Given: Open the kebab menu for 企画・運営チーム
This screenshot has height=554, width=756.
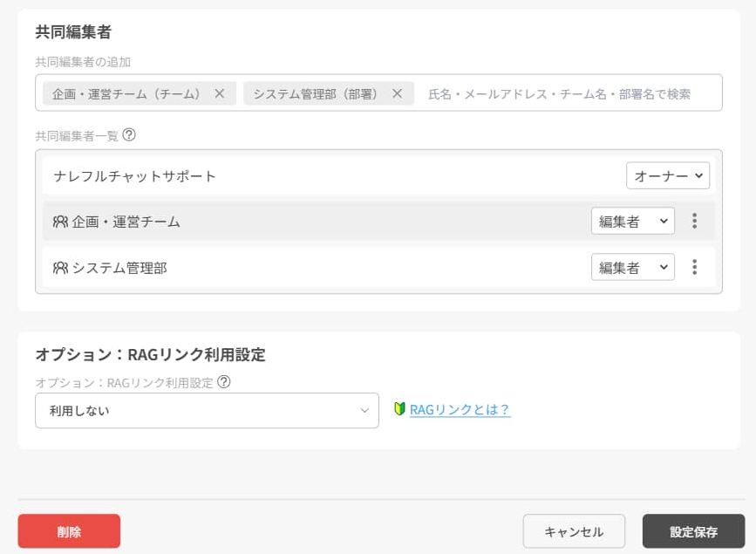Looking at the screenshot, I should point(694,221).
